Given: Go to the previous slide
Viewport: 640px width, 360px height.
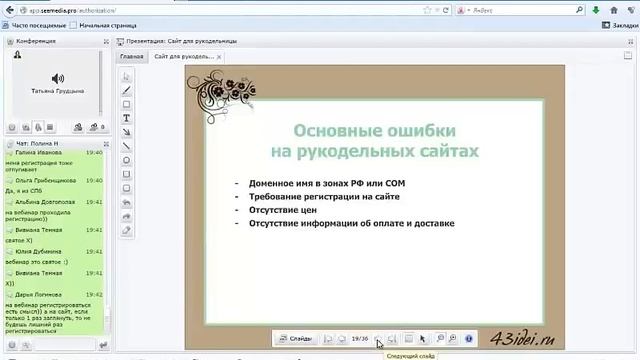Looking at the screenshot, I should click(342, 339).
